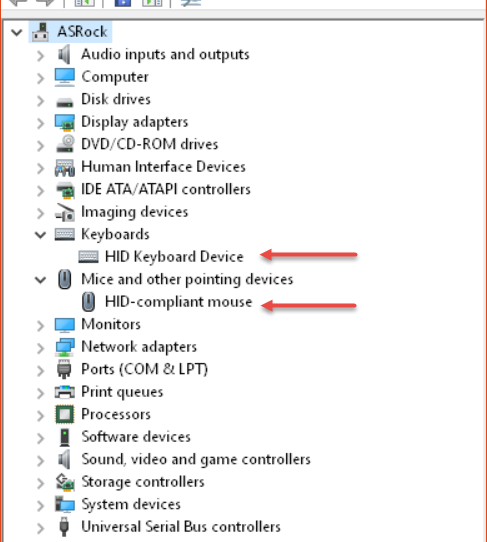Click the Print queues printer icon
Image resolution: width=487 pixels, height=542 pixels.
point(65,392)
